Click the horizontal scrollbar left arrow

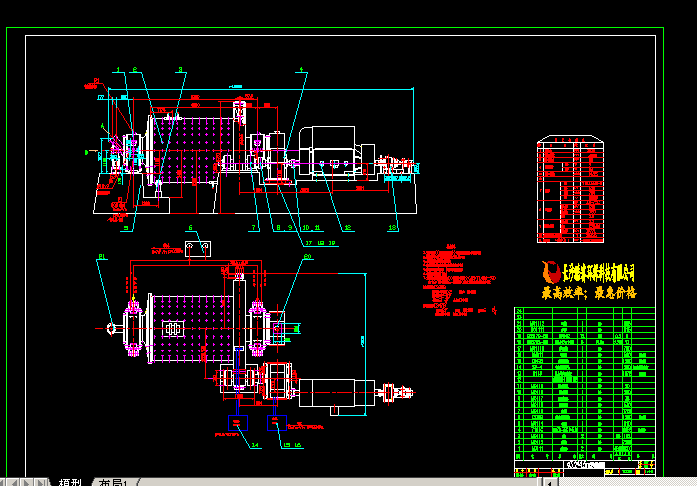(550, 483)
